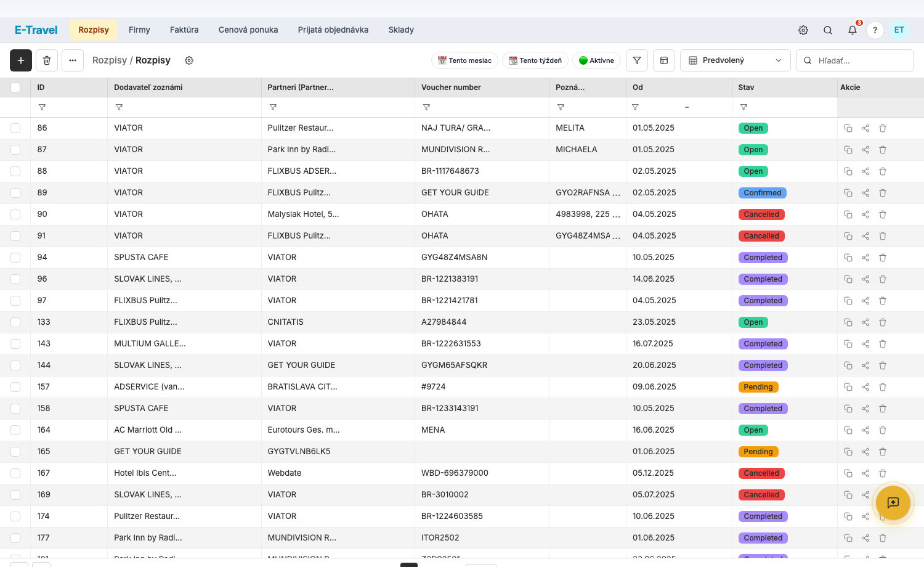Click the E-Travel logo link
Image resolution: width=924 pixels, height=567 pixels.
point(36,30)
